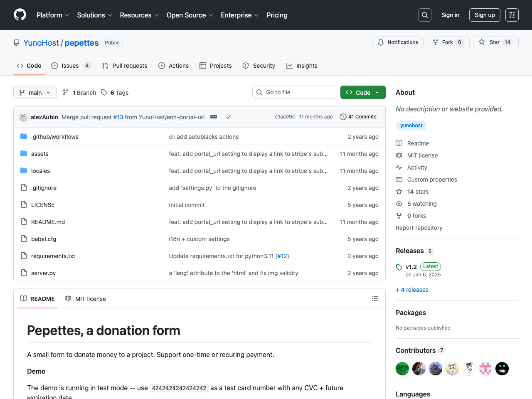
Task: Switch to the Issues tab
Action: (70, 66)
